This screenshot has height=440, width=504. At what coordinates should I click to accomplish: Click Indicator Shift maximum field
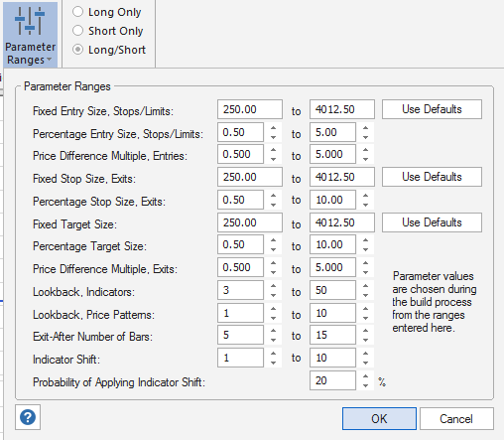[x=332, y=358]
